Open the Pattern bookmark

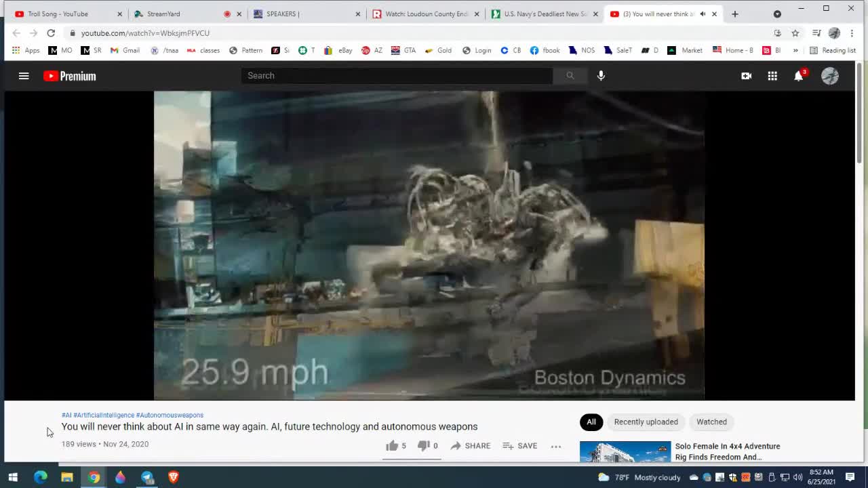(x=245, y=50)
